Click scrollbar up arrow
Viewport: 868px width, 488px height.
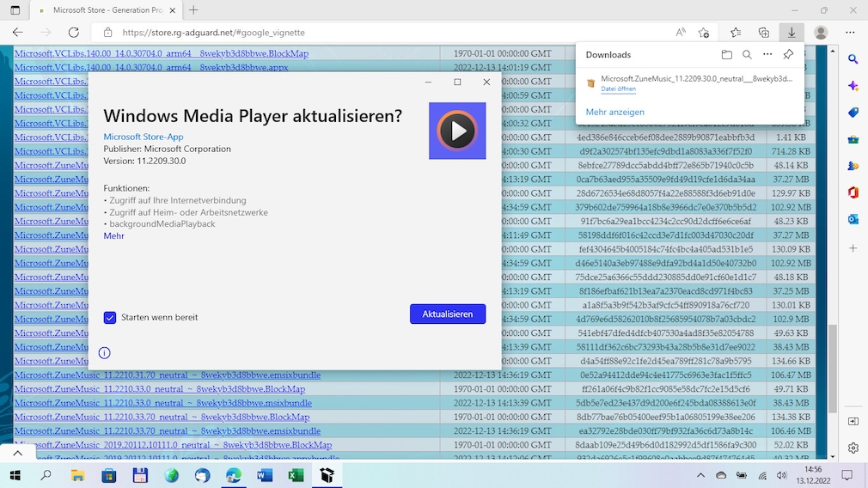[x=833, y=51]
